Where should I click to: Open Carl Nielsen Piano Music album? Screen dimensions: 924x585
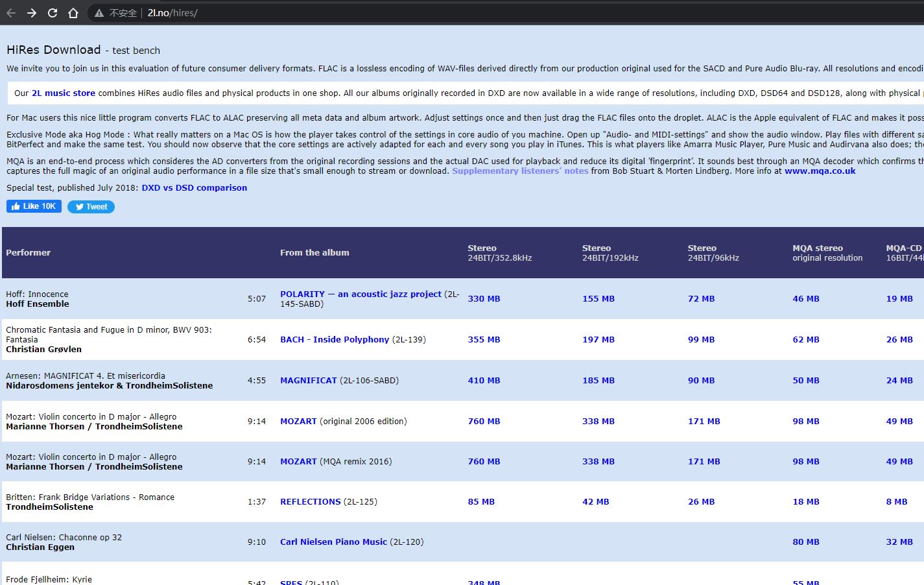pyautogui.click(x=333, y=542)
